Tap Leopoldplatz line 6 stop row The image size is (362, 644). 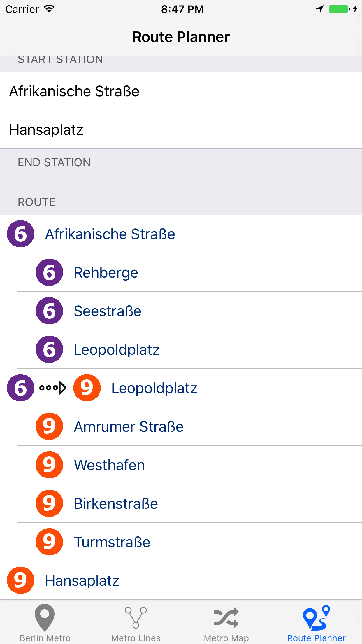[117, 349]
